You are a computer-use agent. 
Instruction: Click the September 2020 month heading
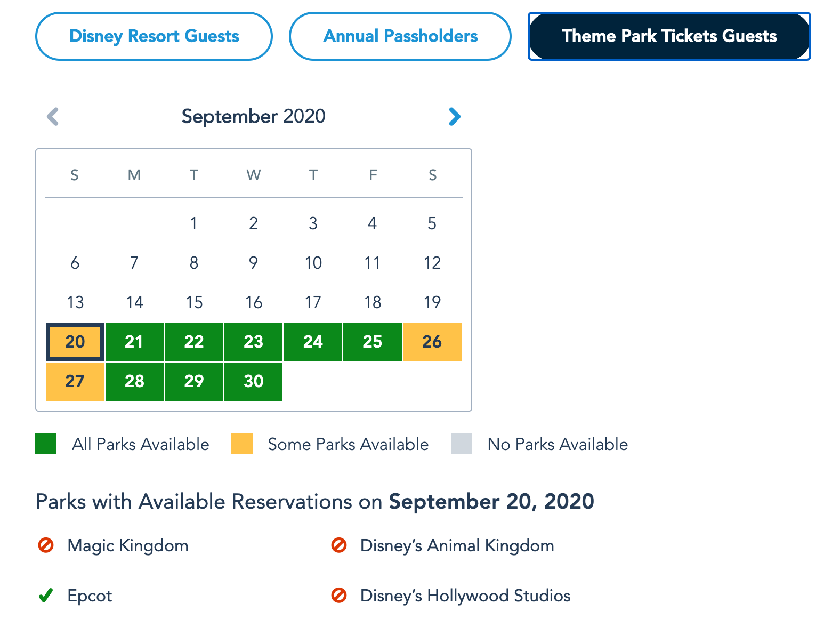(x=253, y=116)
